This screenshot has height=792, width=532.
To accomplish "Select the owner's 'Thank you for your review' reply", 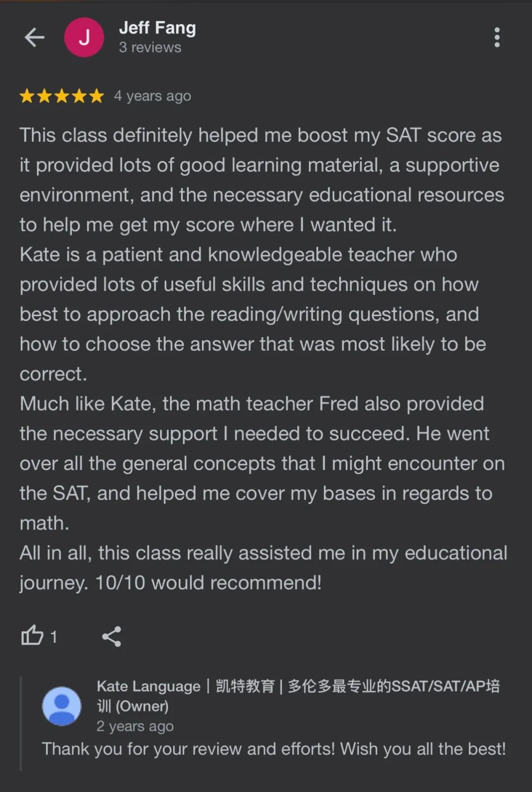I will (x=274, y=749).
